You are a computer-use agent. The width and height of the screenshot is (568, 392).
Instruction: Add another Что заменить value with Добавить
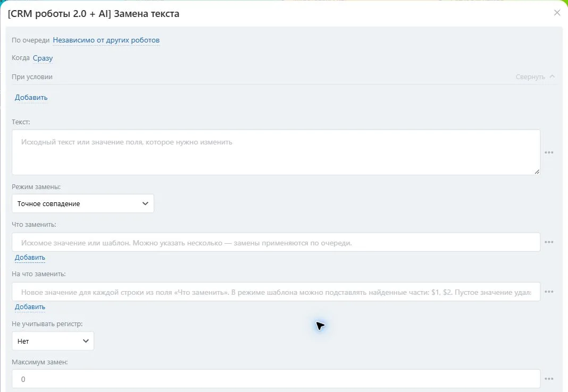pyautogui.click(x=30, y=258)
